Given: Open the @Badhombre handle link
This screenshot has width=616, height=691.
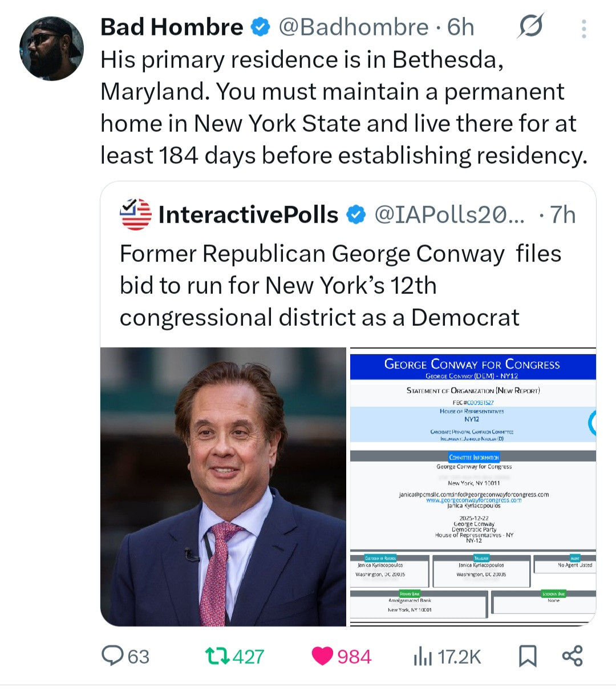Looking at the screenshot, I should (353, 27).
